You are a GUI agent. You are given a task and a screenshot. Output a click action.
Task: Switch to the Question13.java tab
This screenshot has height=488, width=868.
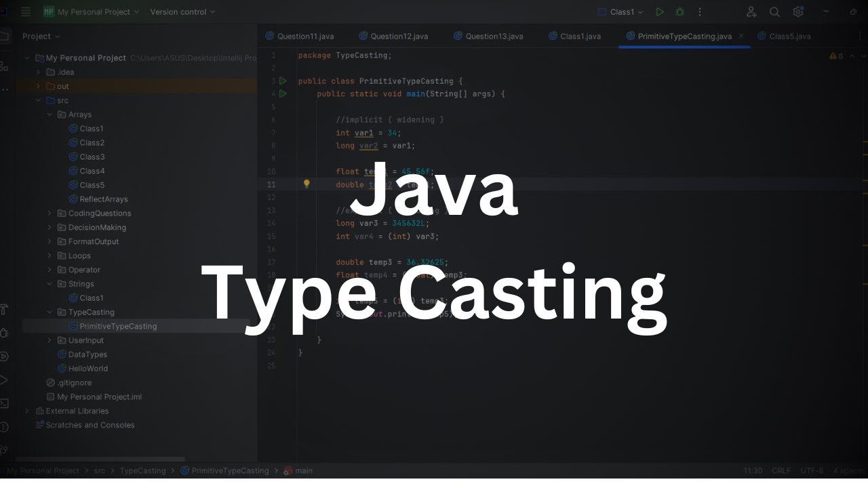click(x=488, y=36)
